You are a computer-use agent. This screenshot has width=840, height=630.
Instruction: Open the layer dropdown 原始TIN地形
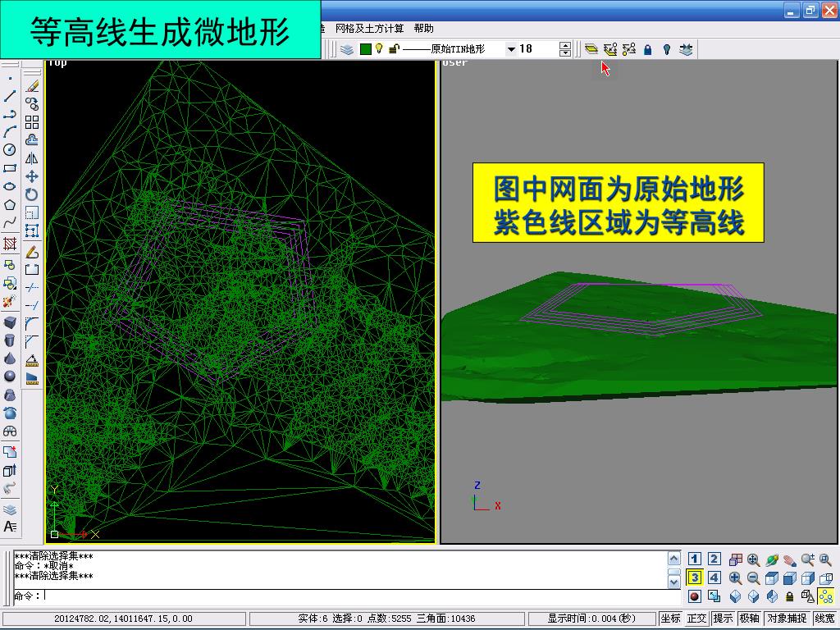coord(511,49)
